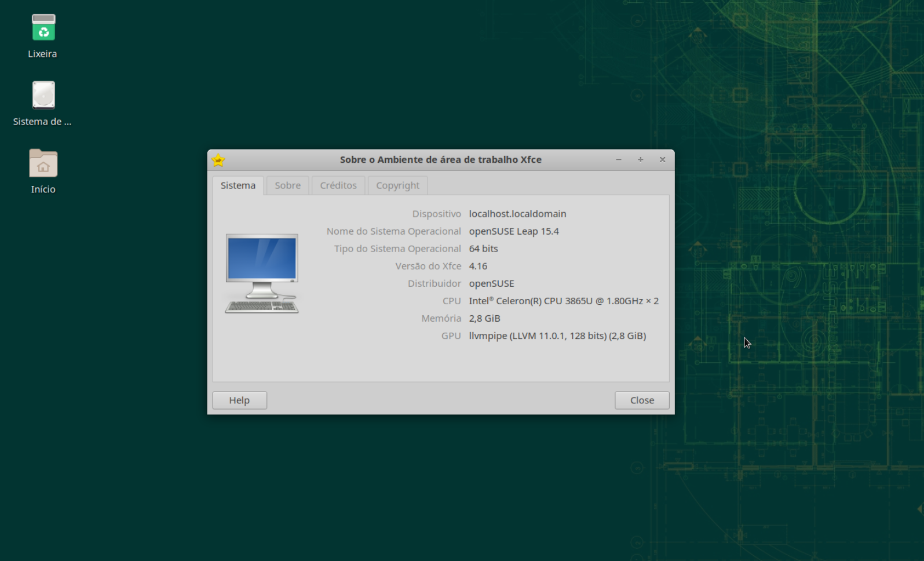924x561 pixels.
Task: Click the 'Lixeira' desktop label
Action: pyautogui.click(x=42, y=54)
